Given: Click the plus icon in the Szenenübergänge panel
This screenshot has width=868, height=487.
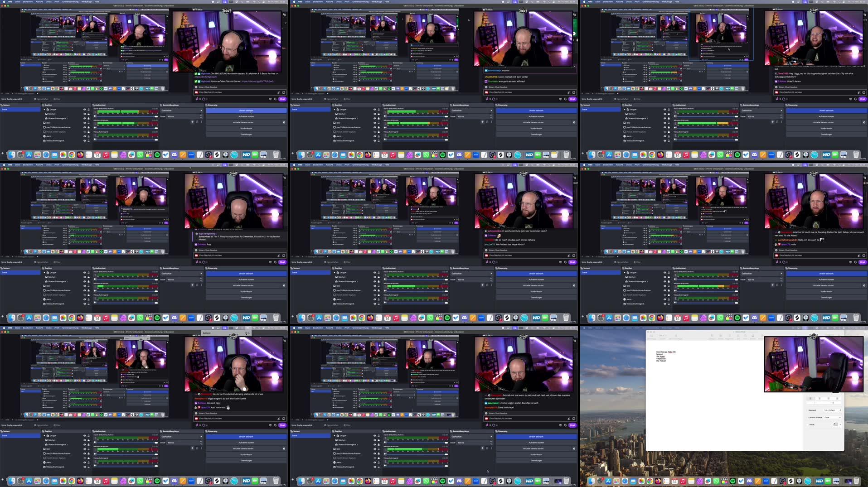Looking at the screenshot, I should [x=192, y=121].
